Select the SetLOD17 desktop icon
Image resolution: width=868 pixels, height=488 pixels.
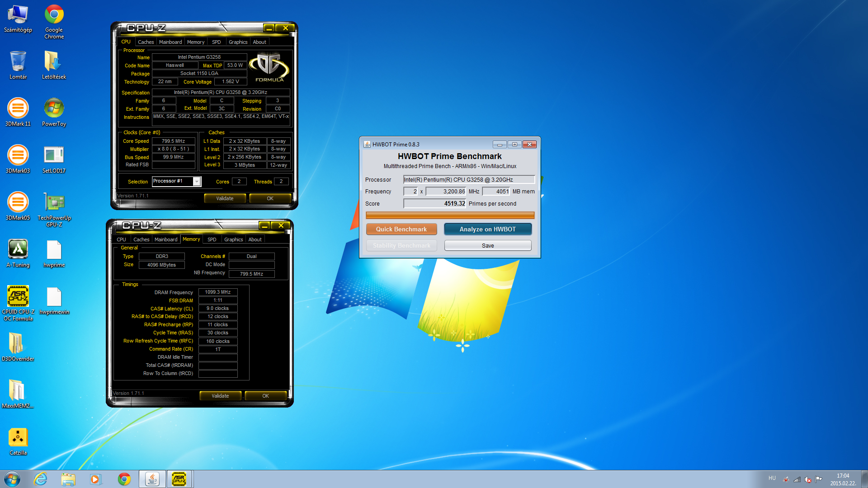(x=54, y=159)
